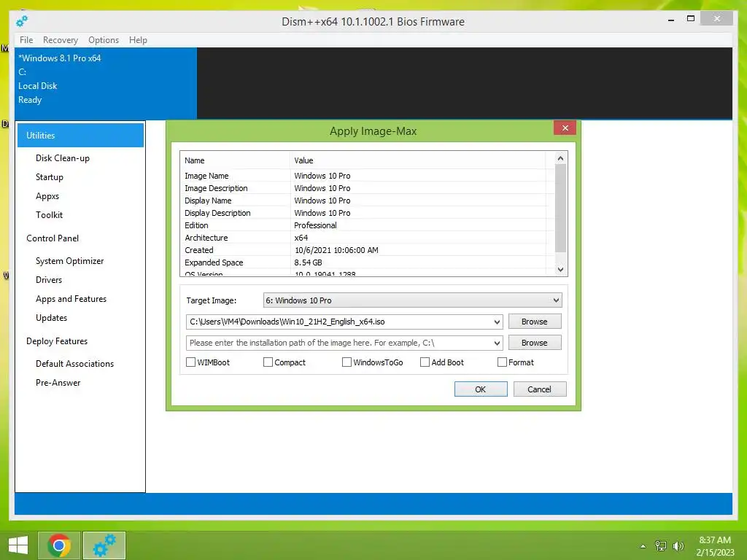
Task: Open the network icon in system tray
Action: pos(661,545)
